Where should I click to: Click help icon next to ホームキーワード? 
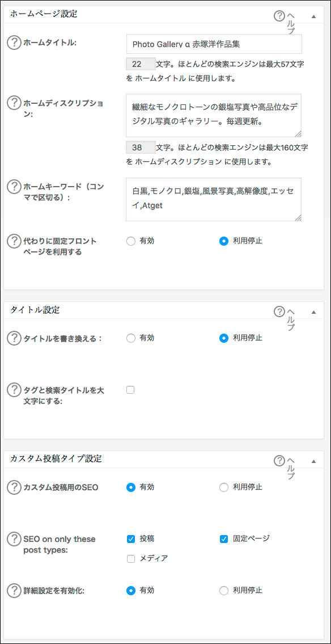pyautogui.click(x=14, y=187)
